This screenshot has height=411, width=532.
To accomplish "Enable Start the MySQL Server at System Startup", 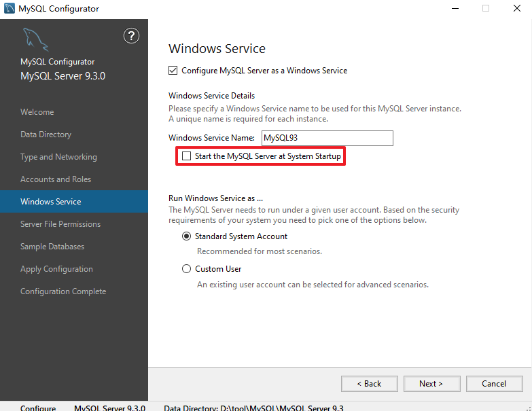I will tap(187, 156).
